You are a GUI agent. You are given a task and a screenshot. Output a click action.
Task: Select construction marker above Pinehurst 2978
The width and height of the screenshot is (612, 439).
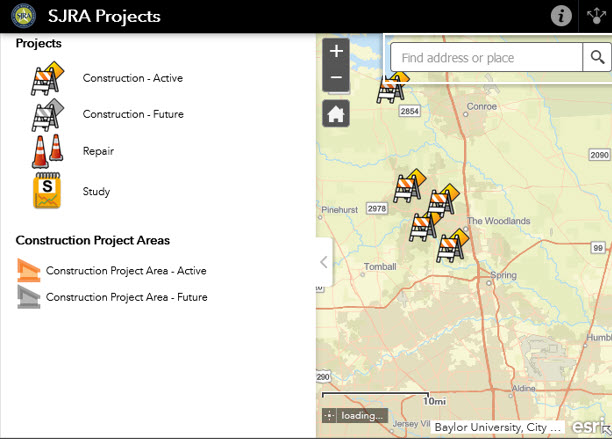(409, 186)
